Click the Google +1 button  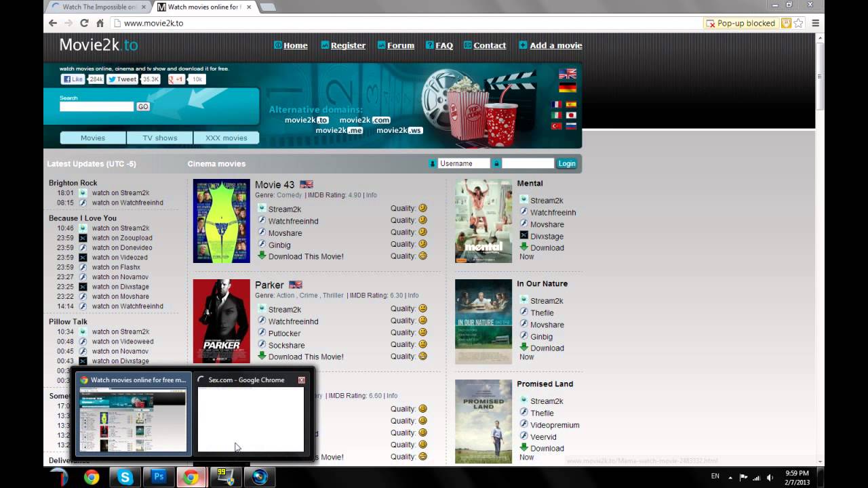(176, 79)
